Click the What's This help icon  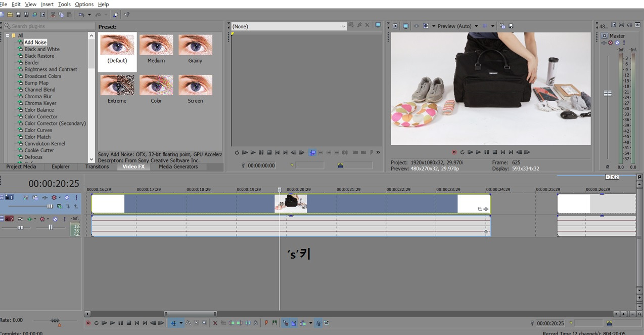click(x=127, y=15)
